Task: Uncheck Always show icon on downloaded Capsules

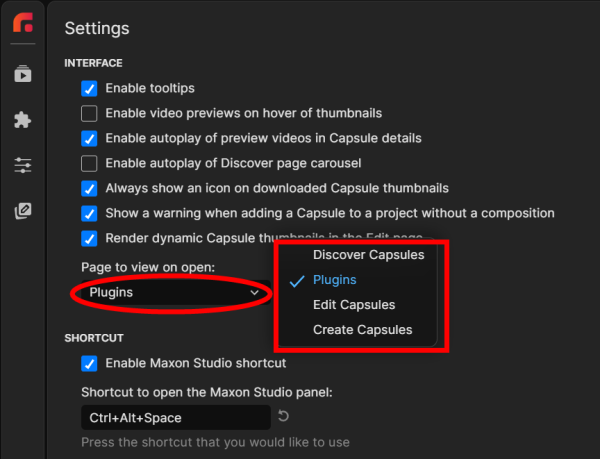Action: [x=89, y=188]
